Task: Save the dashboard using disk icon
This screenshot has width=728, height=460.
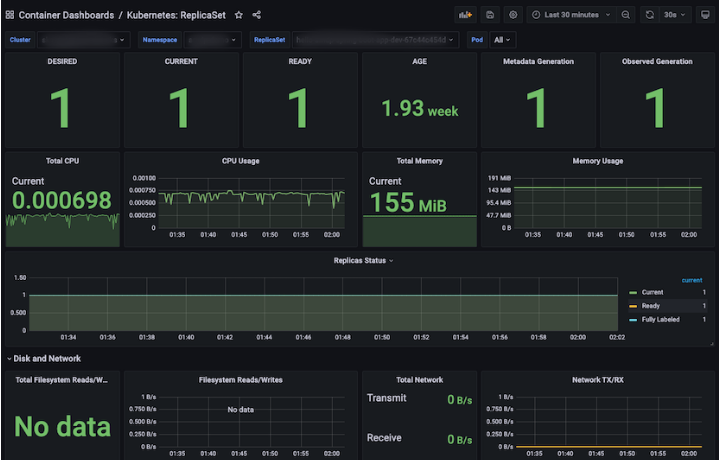Action: pos(489,15)
